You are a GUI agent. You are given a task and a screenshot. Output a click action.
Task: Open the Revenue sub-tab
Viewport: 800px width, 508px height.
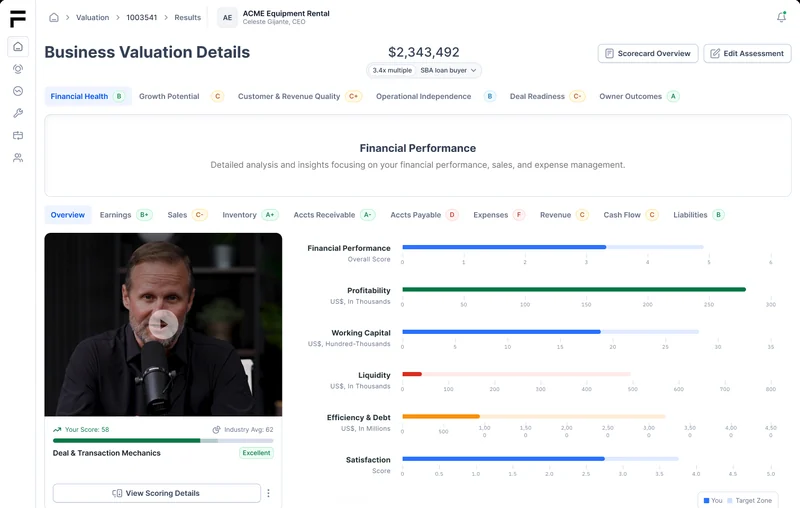[x=564, y=215]
